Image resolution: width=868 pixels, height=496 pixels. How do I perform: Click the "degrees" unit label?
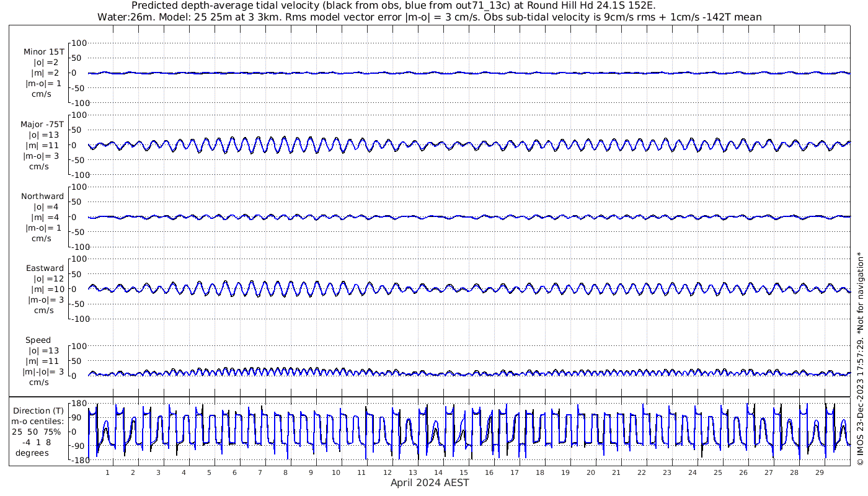(32, 453)
